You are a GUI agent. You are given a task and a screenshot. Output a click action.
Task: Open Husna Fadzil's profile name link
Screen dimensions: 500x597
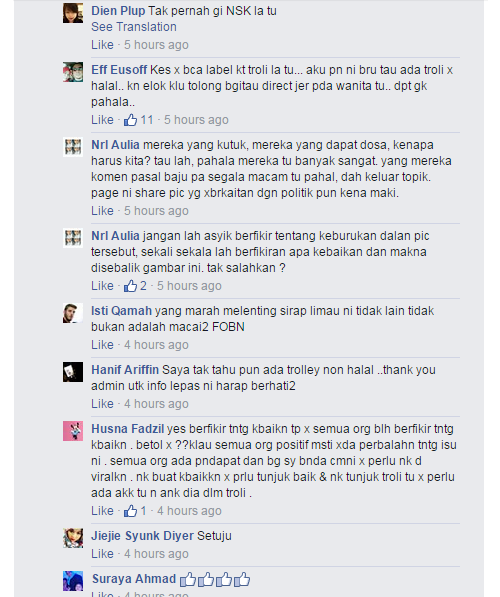pos(128,429)
